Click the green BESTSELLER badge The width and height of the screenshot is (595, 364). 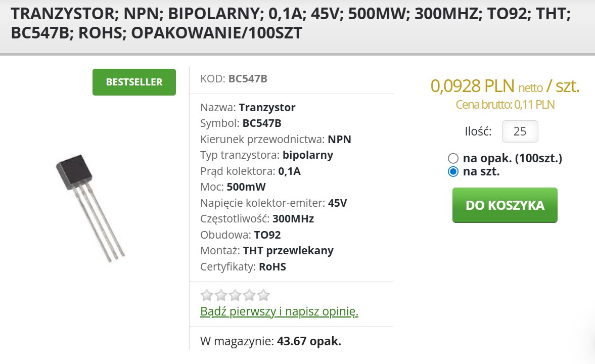click(x=134, y=82)
